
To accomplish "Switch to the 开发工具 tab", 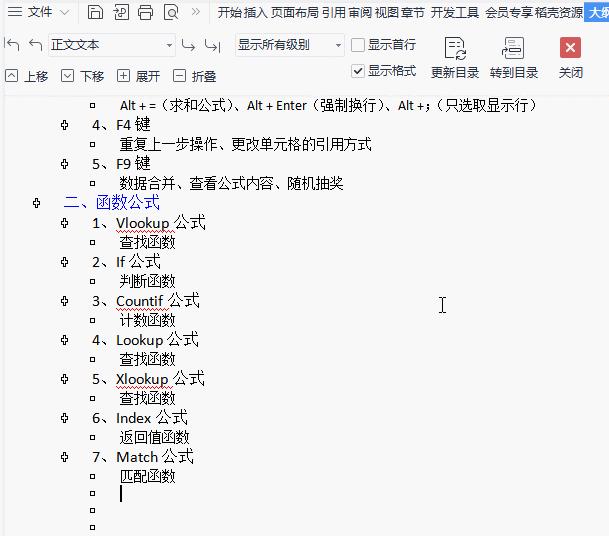I will [454, 12].
